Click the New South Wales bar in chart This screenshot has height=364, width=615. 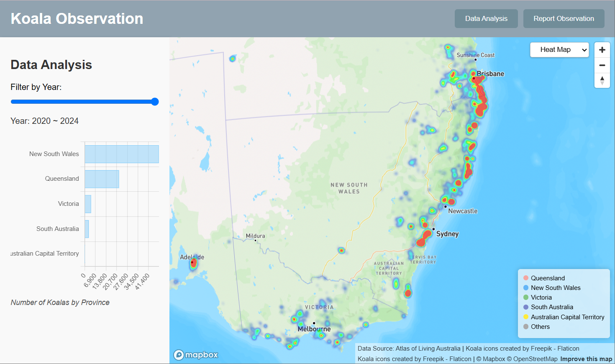coord(122,154)
